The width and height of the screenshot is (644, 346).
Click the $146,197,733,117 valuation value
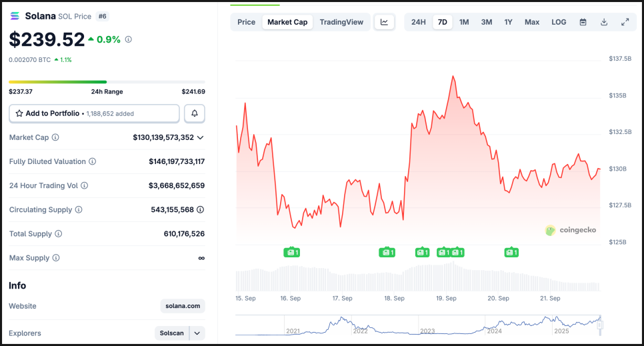click(177, 161)
